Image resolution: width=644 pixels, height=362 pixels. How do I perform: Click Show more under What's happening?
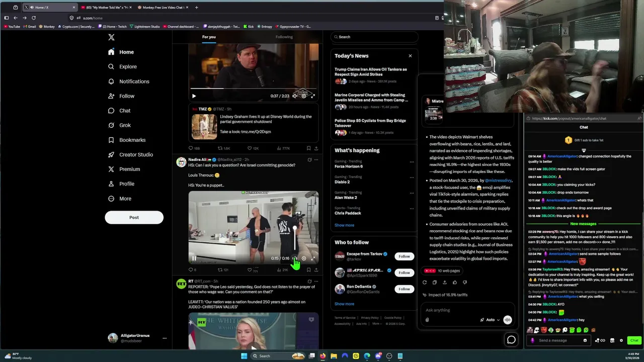pyautogui.click(x=344, y=225)
